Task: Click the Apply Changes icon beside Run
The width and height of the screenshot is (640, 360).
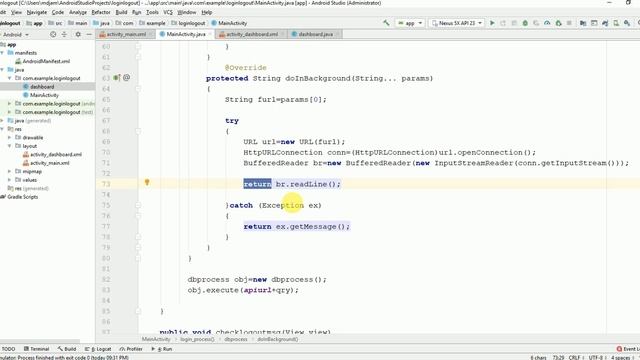Action: coord(503,23)
